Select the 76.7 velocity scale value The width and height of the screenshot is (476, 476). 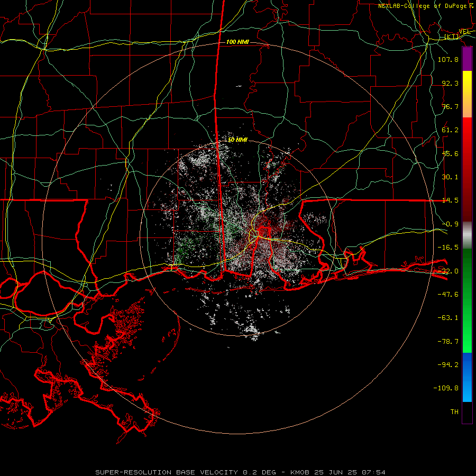click(x=450, y=106)
